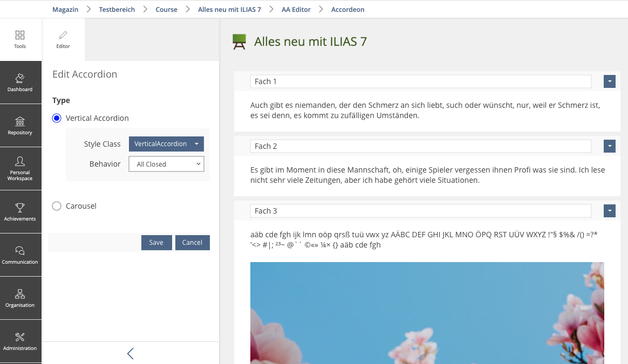
Task: Open actions dropdown for Fach 1
Action: 609,81
